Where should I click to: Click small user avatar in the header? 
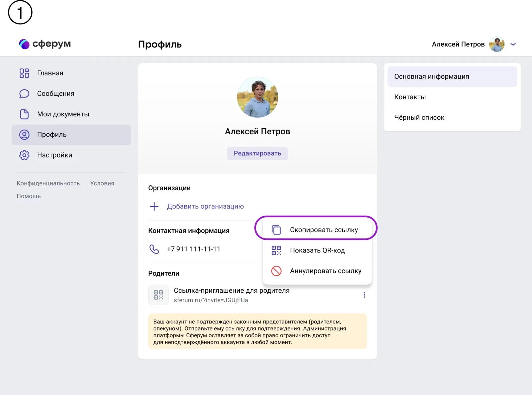tap(497, 44)
